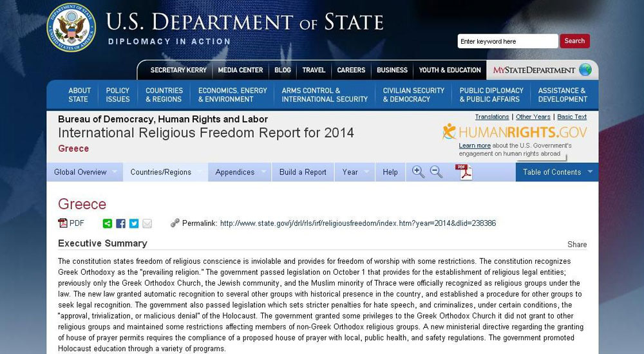Click the Bureau of Democracy, Human Rights and Labor heading
644x354 pixels.
tap(163, 119)
